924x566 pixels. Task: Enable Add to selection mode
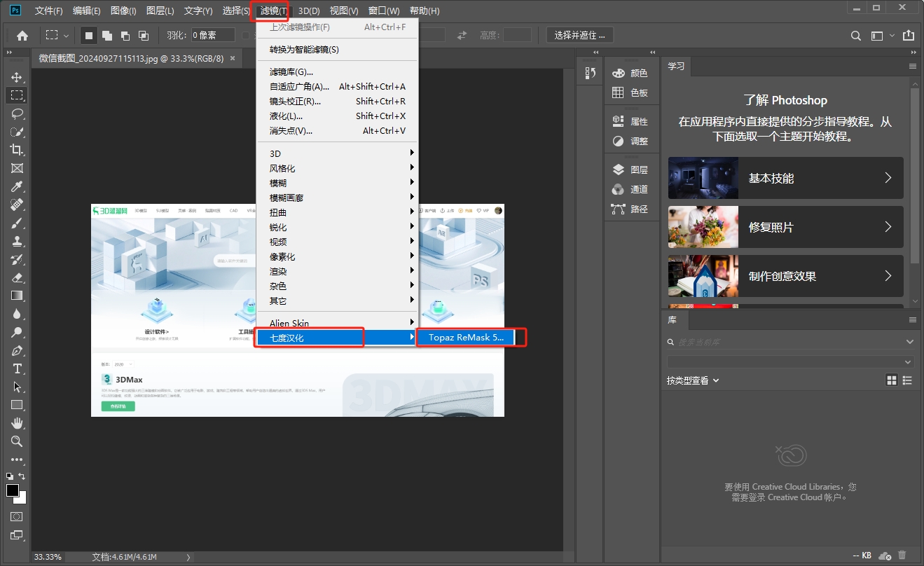click(107, 35)
